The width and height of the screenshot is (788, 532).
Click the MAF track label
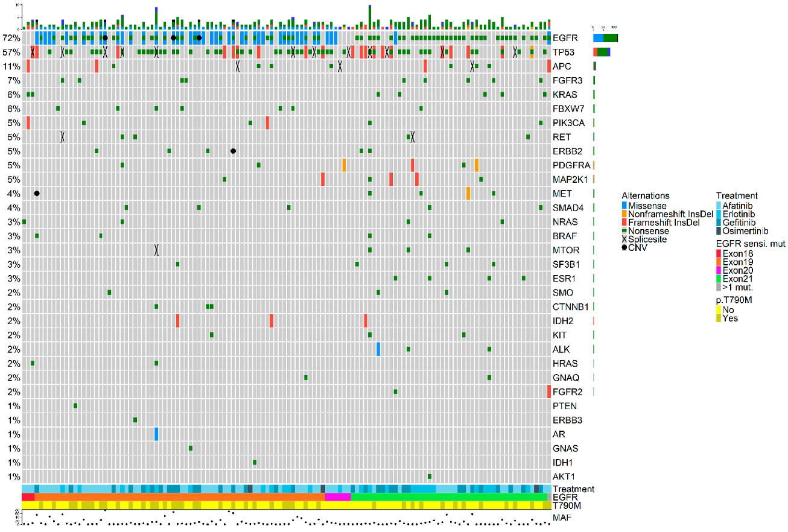[x=561, y=518]
